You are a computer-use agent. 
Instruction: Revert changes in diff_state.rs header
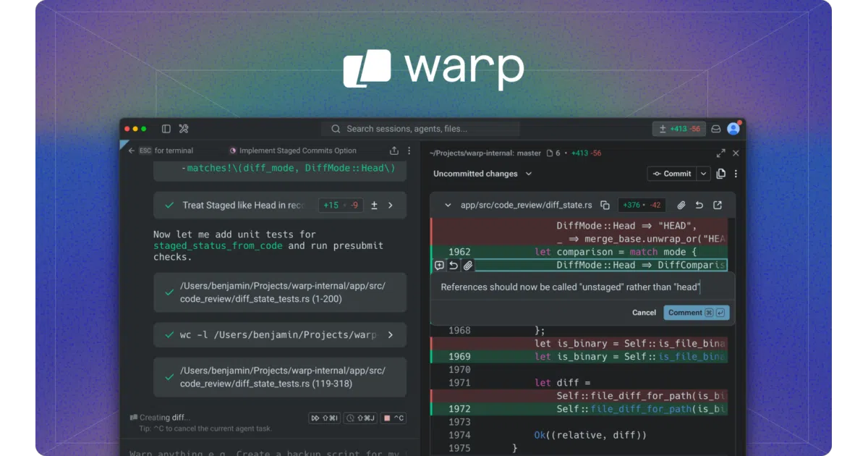pyautogui.click(x=699, y=206)
